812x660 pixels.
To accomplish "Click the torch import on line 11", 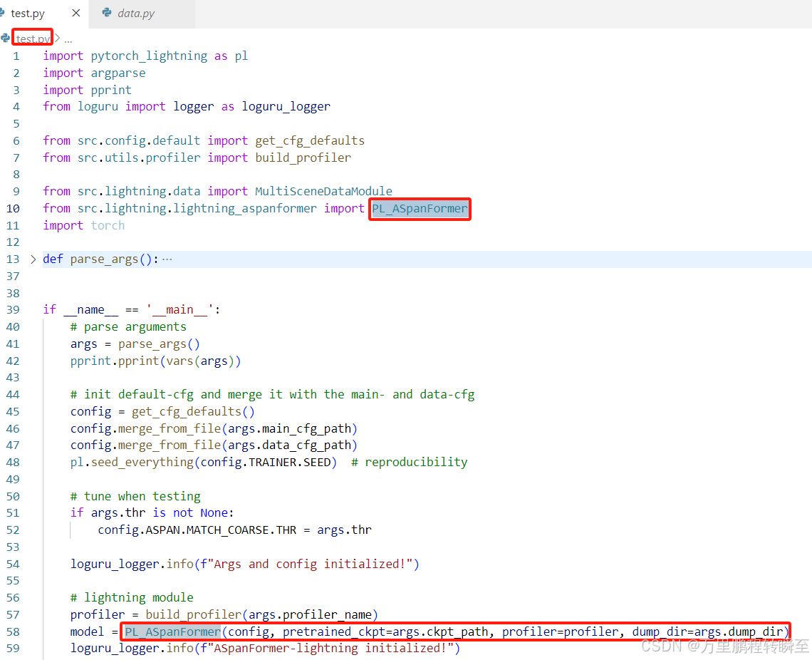I will pos(108,225).
